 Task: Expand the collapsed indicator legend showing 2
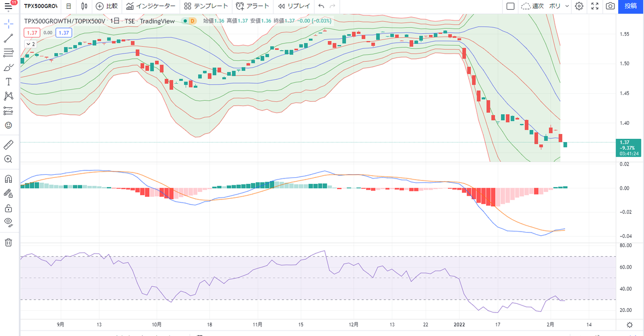pyautogui.click(x=30, y=44)
